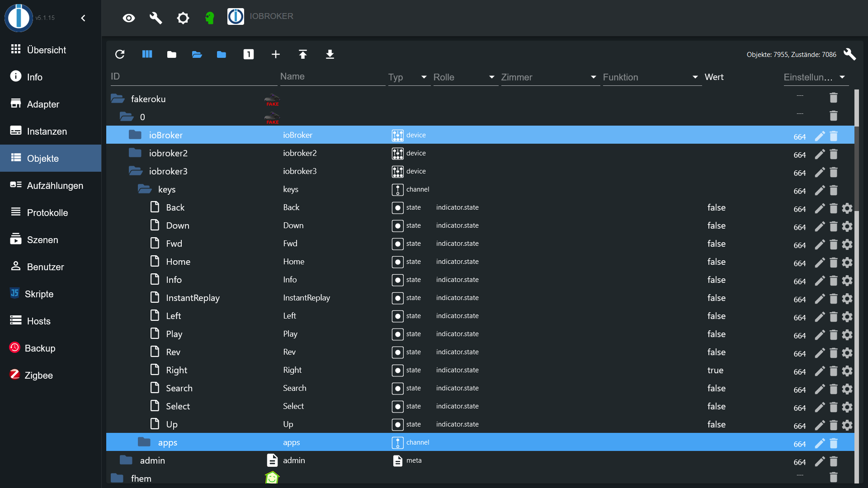Select the Left state row
The height and width of the screenshot is (488, 868).
point(480,315)
